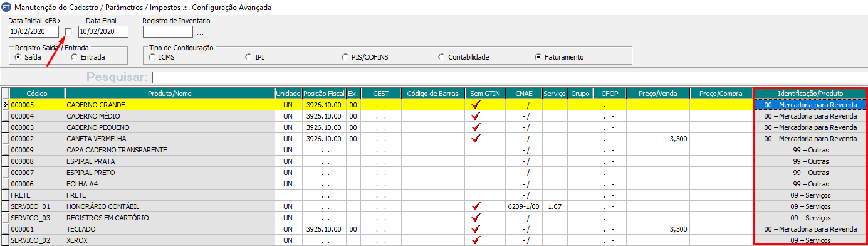Click the XEROX product name cell
868x246 pixels.
(x=170, y=240)
